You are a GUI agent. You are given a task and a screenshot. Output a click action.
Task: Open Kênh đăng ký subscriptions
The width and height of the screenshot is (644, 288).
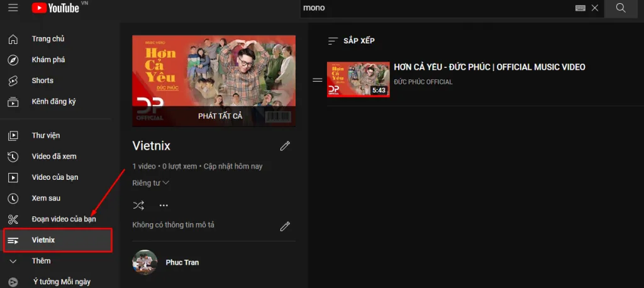[54, 101]
